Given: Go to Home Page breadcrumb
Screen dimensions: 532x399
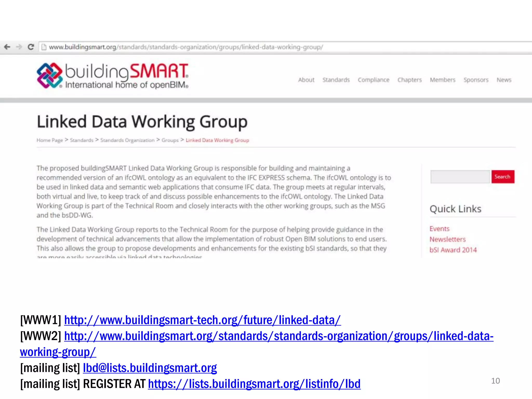Looking at the screenshot, I should pos(50,140).
